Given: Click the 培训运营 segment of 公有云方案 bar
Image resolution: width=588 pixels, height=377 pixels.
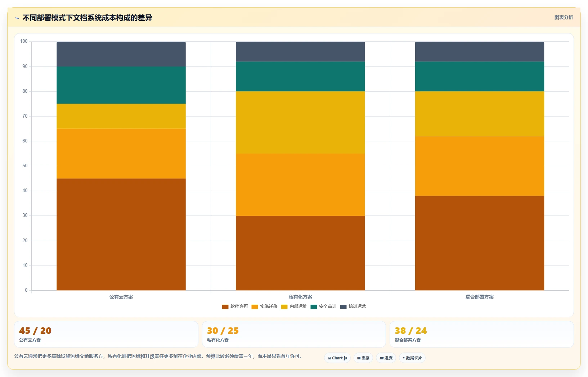Looking at the screenshot, I should tap(121, 54).
